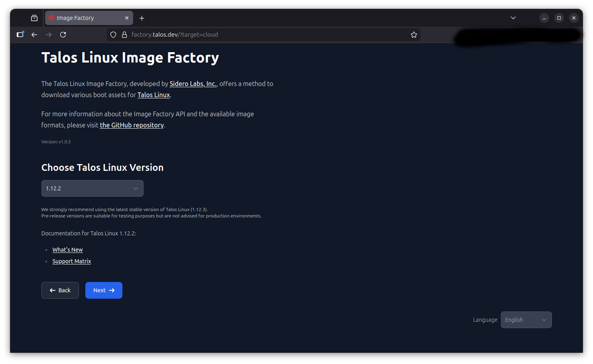Open the Firefox View icon

click(34, 18)
